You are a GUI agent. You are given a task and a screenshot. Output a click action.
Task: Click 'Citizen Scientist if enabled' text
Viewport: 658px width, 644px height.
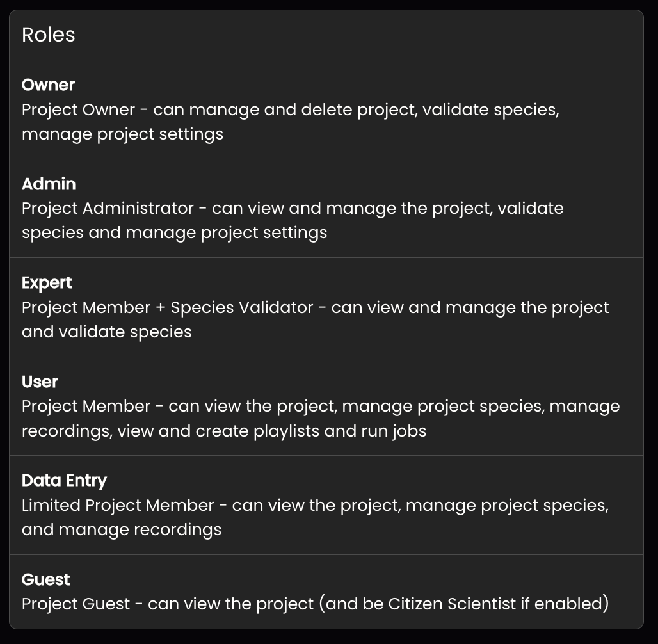495,604
